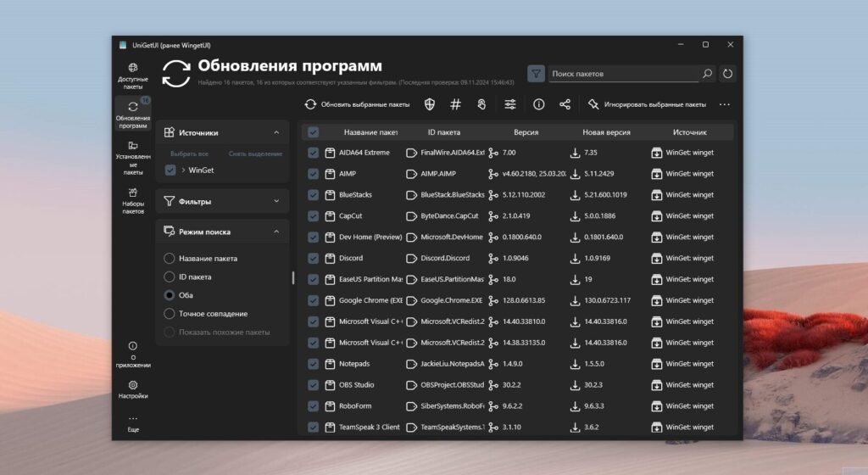Click download icon next to 130.0.6723.117
868x475 pixels.
(576, 300)
